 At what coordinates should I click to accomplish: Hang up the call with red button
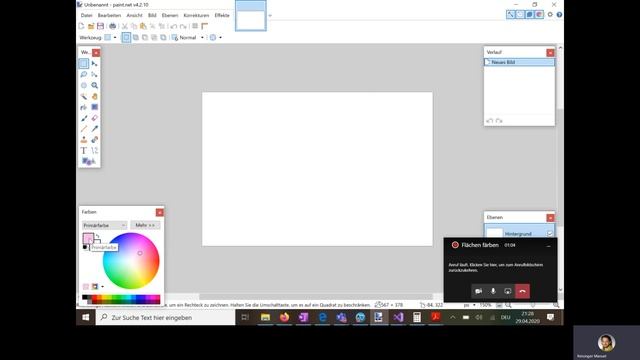[x=522, y=291]
